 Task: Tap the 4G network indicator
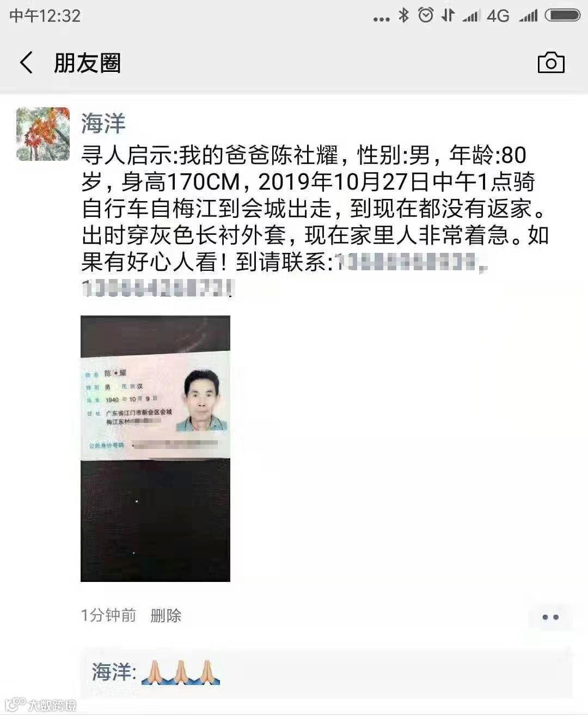(498, 16)
